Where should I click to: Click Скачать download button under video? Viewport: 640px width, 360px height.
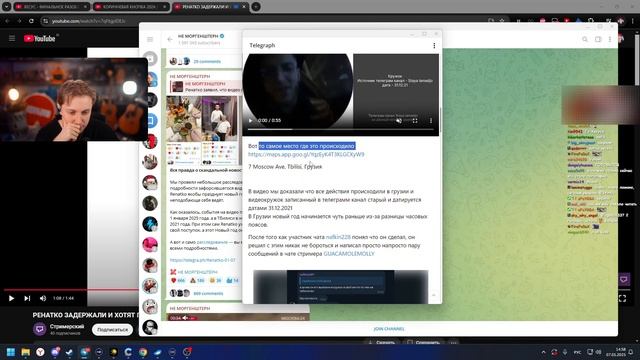point(381,343)
